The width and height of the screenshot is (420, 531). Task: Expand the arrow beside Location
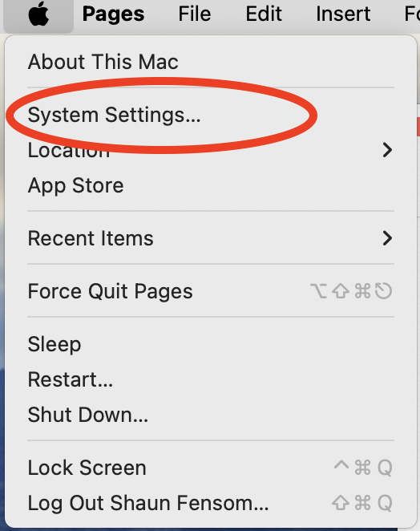pos(387,150)
